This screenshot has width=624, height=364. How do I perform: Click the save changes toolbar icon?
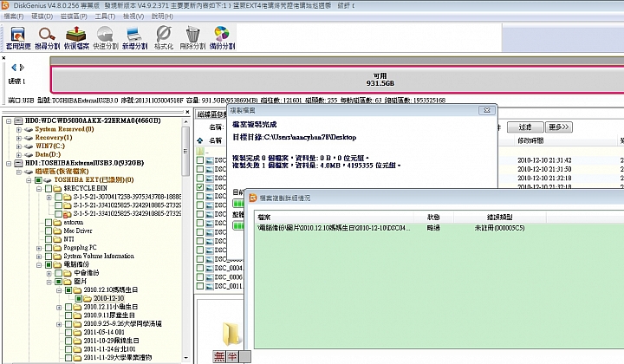(18, 35)
